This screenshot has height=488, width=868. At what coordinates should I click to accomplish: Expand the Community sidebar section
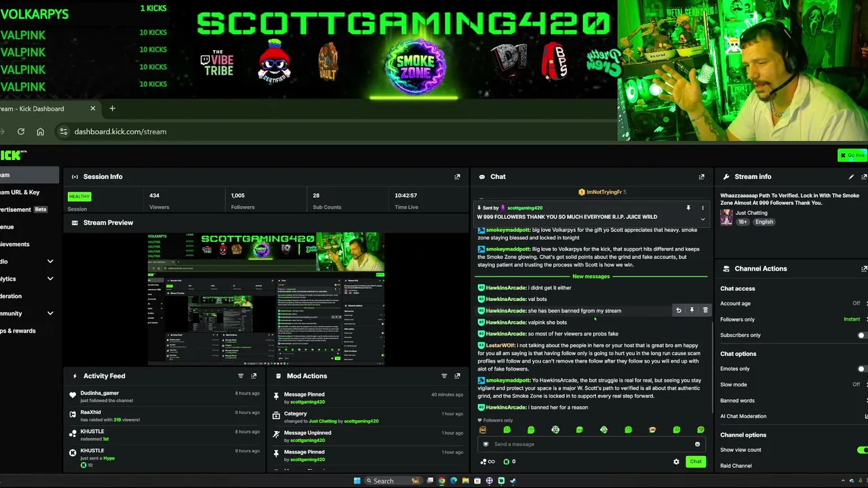click(x=50, y=313)
